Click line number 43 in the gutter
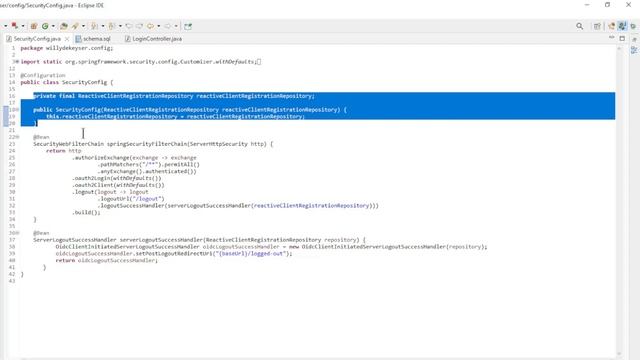 (x=11, y=281)
